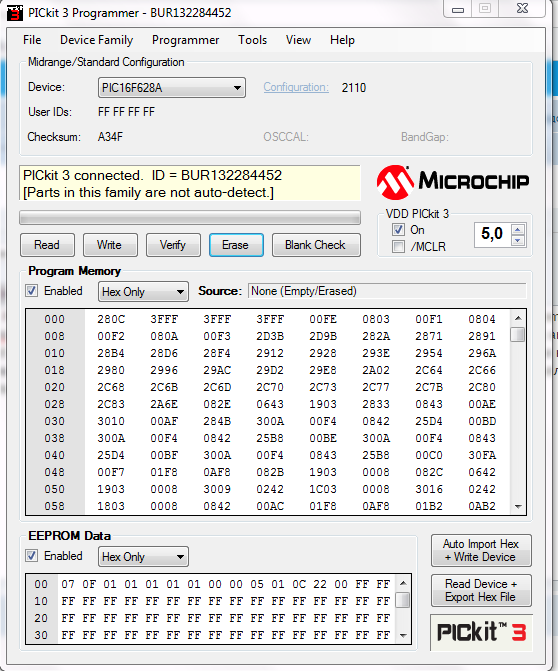Select program memory cell 280C
The image size is (558, 671).
(111, 319)
